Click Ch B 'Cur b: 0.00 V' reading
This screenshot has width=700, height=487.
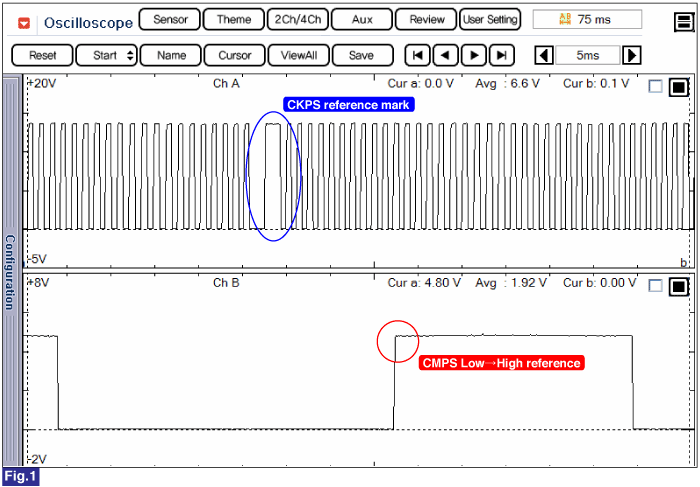pyautogui.click(x=600, y=283)
